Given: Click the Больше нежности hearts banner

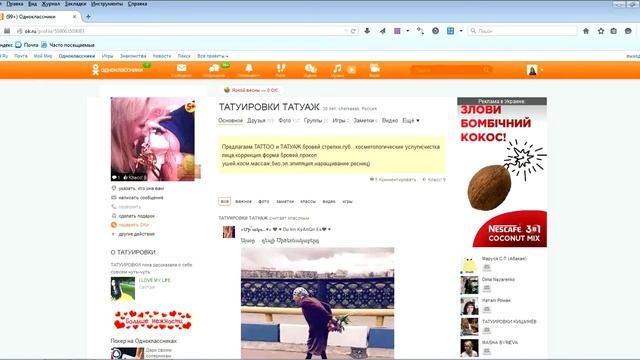Looking at the screenshot, I should click(152, 320).
